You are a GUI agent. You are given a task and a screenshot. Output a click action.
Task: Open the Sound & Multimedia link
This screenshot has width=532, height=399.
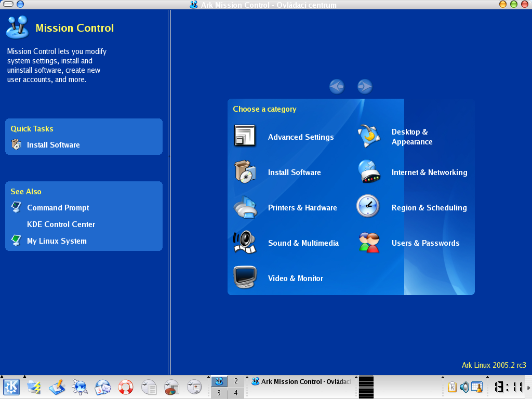click(x=303, y=243)
